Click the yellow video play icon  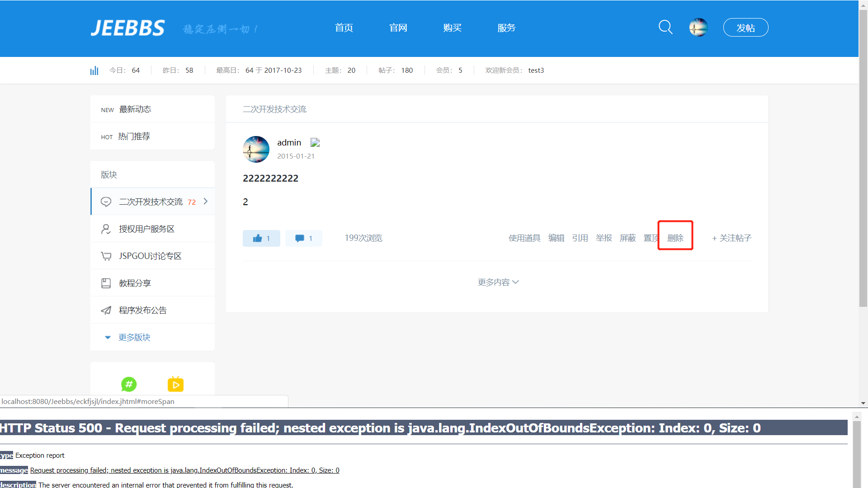175,384
